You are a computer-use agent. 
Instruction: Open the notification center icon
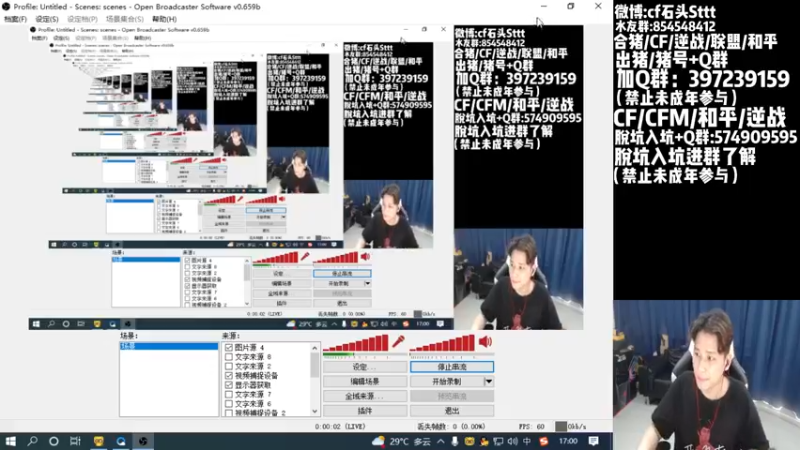tap(593, 441)
